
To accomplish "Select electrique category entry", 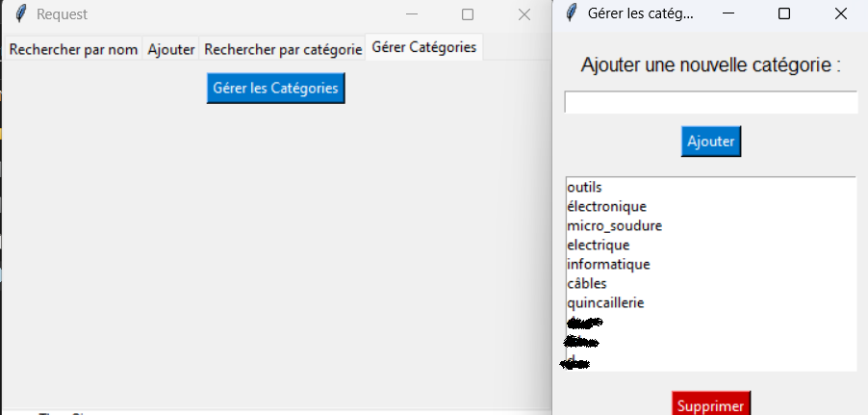I will pos(598,245).
